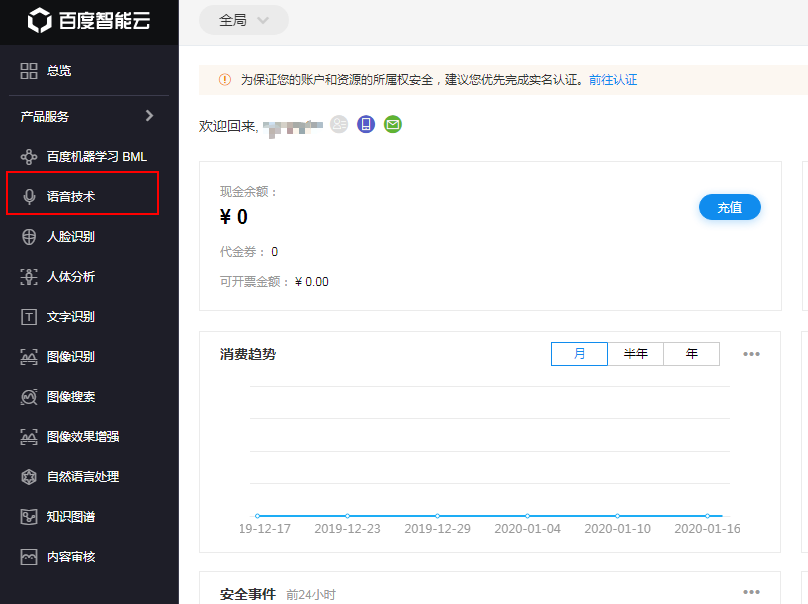This screenshot has height=604, width=808.
Task: Select 图像识别 menu item
Action: click(x=89, y=357)
